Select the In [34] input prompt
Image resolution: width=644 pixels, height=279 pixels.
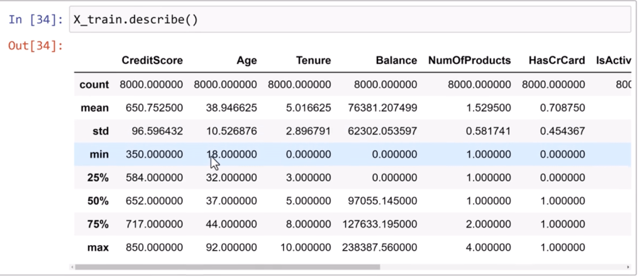(35, 19)
